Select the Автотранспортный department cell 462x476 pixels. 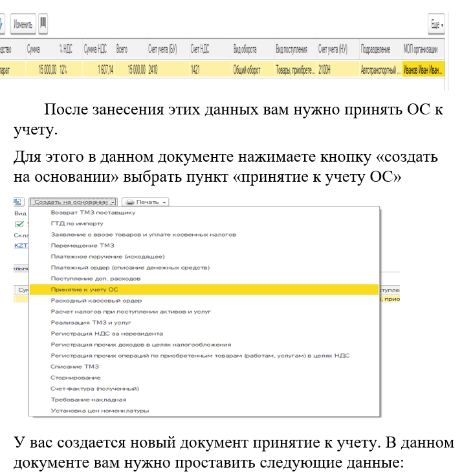click(x=380, y=69)
